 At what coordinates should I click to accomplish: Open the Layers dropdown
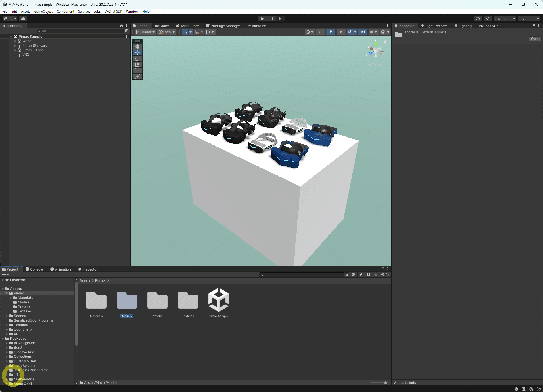point(505,19)
